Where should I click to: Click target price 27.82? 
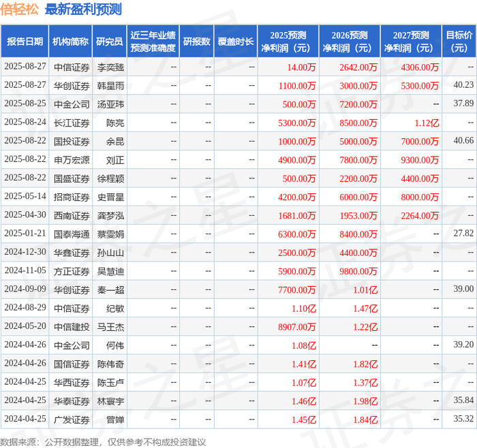(463, 233)
